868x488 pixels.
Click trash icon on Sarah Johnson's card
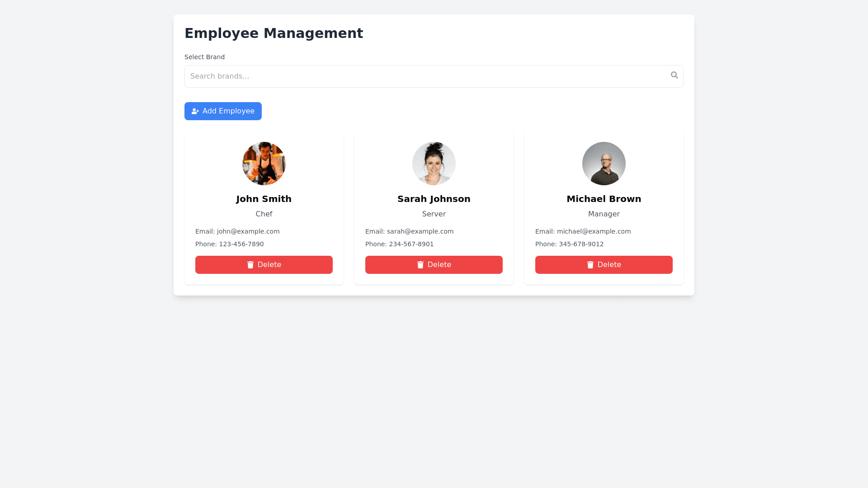coord(420,265)
